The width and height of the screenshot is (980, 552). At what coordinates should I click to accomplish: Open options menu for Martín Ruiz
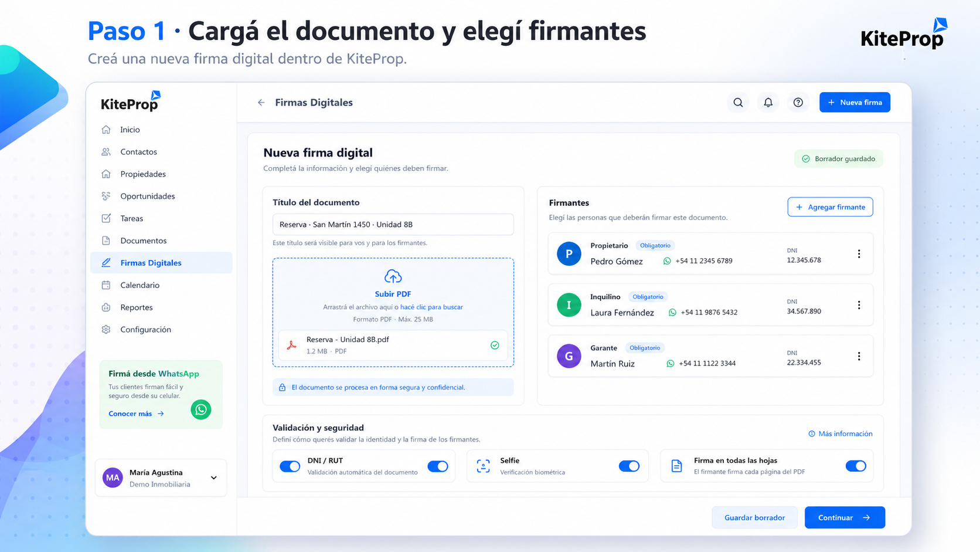coord(859,356)
